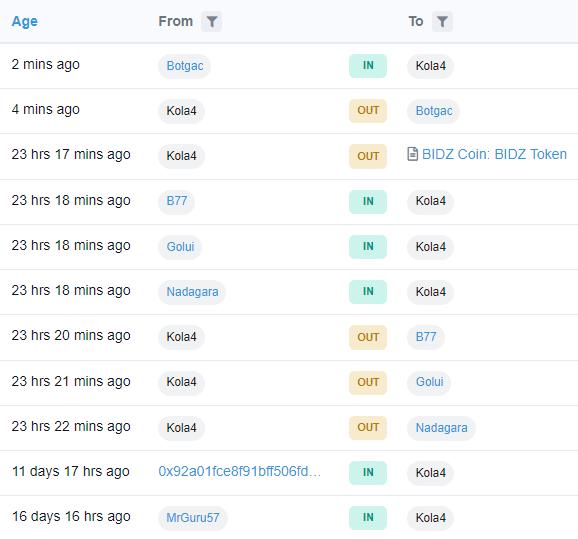Click the IN badge in 2 mins ago row

(368, 66)
